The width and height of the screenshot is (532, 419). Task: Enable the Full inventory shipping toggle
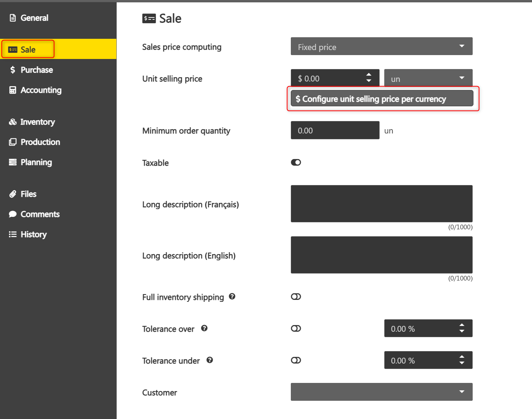coord(296,297)
